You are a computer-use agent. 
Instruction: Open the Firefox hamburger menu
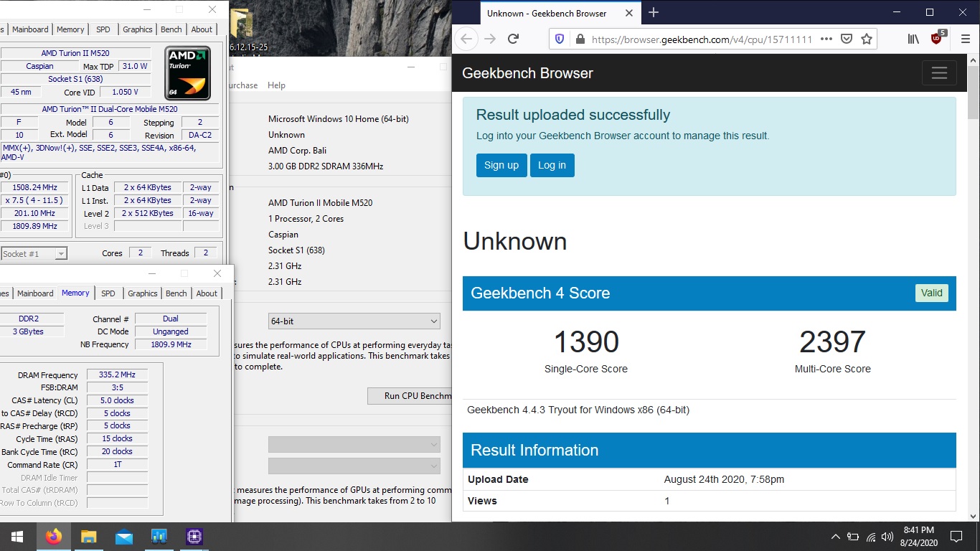tap(965, 39)
